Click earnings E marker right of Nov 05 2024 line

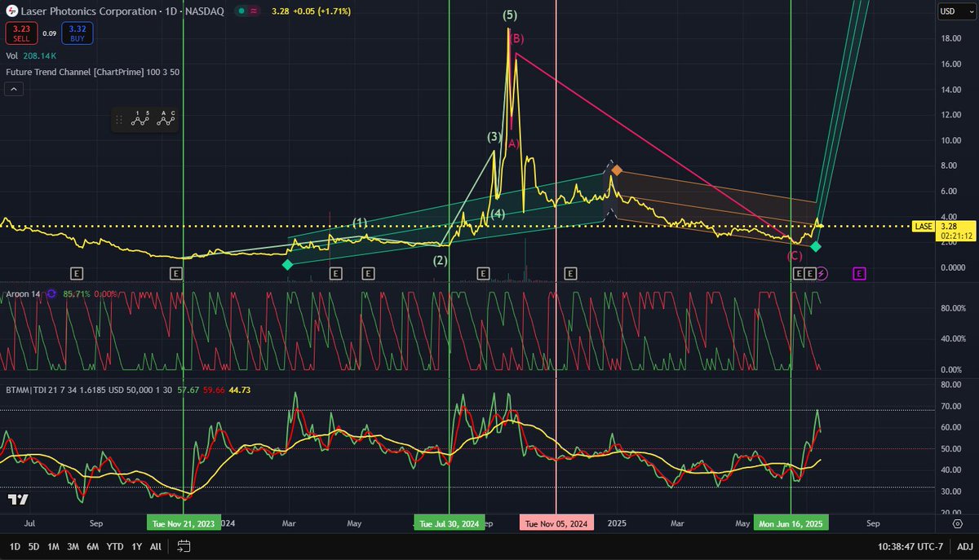pyautogui.click(x=571, y=273)
